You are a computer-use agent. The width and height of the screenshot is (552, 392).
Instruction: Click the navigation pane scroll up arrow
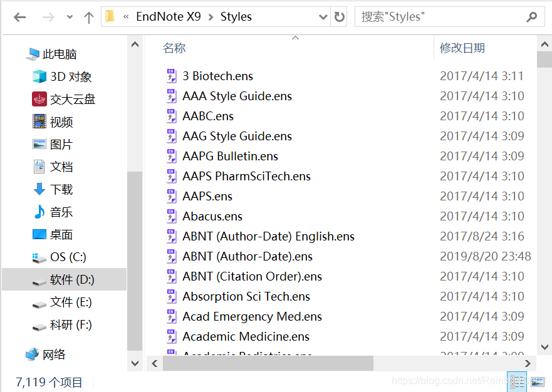click(135, 44)
